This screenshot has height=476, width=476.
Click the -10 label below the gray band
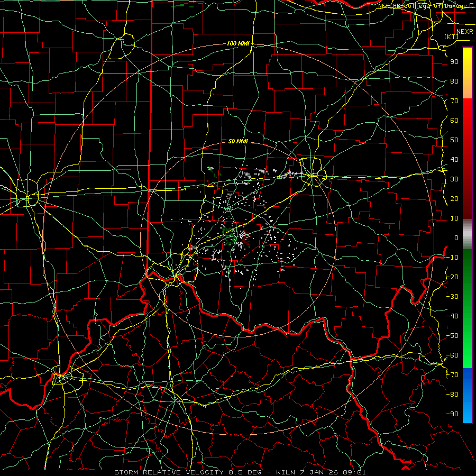click(x=452, y=258)
